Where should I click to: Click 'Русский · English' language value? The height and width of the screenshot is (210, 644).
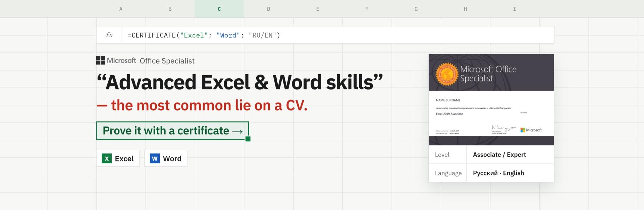(x=498, y=173)
